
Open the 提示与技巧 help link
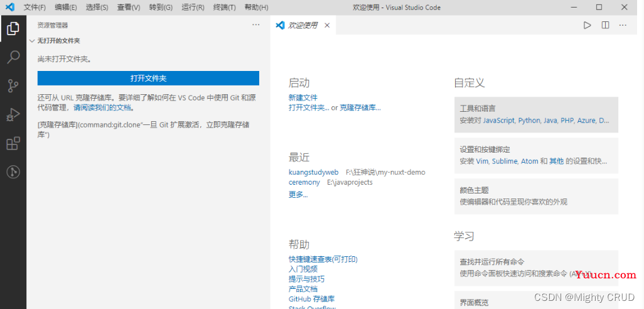point(306,279)
